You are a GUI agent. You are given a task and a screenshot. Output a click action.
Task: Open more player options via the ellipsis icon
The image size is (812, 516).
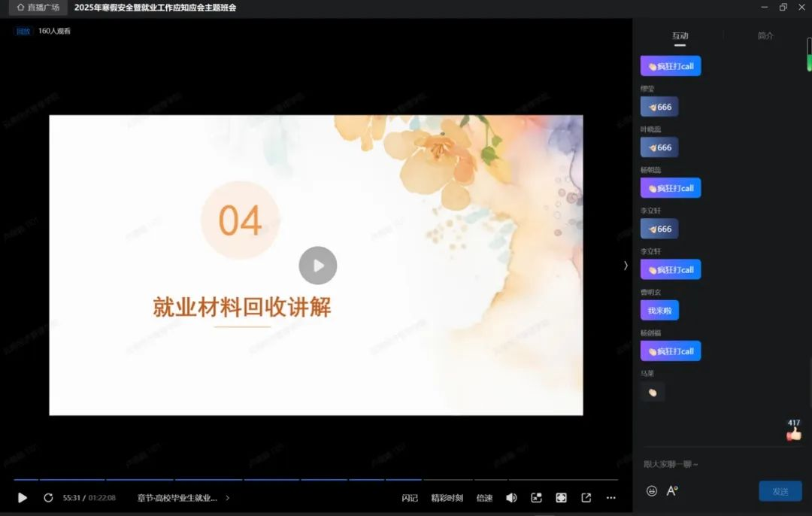(x=611, y=498)
